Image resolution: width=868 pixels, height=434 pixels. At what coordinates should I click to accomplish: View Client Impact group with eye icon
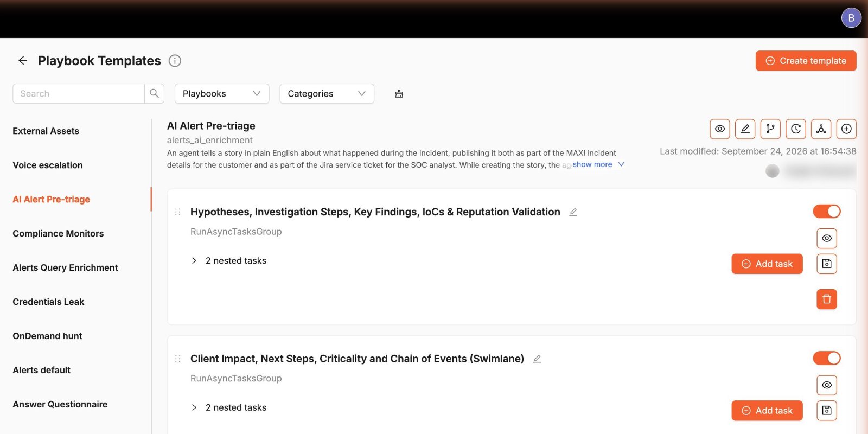827,385
